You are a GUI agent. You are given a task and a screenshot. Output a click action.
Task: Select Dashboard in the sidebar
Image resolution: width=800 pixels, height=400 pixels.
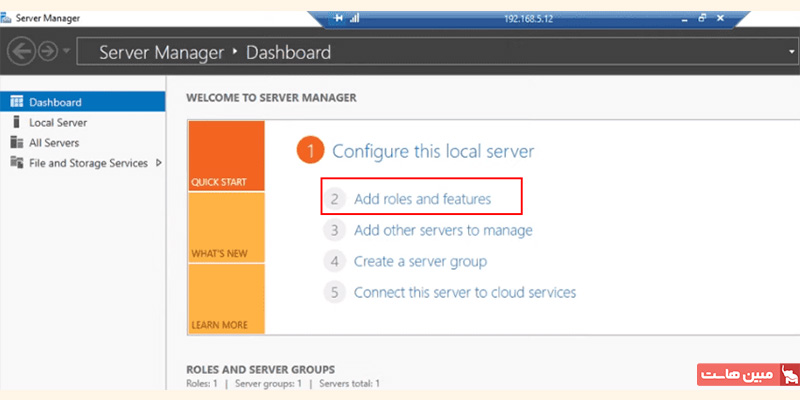[83, 102]
